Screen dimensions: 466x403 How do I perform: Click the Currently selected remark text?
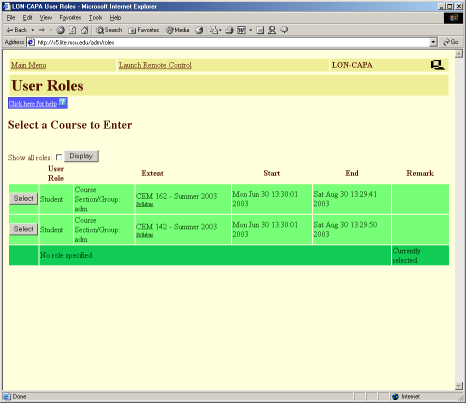pos(406,255)
